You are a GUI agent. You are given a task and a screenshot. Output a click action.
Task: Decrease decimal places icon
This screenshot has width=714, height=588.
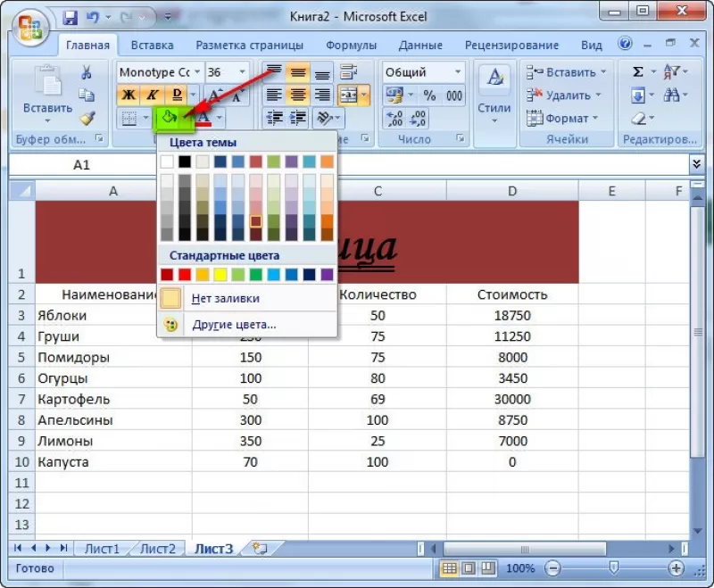click(x=418, y=119)
